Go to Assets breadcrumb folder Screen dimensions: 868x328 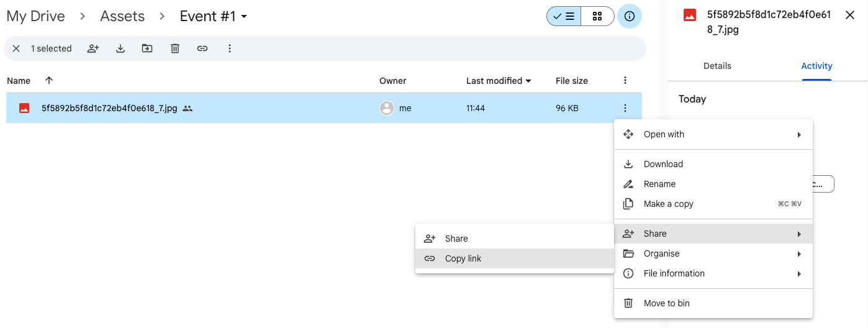pyautogui.click(x=122, y=16)
